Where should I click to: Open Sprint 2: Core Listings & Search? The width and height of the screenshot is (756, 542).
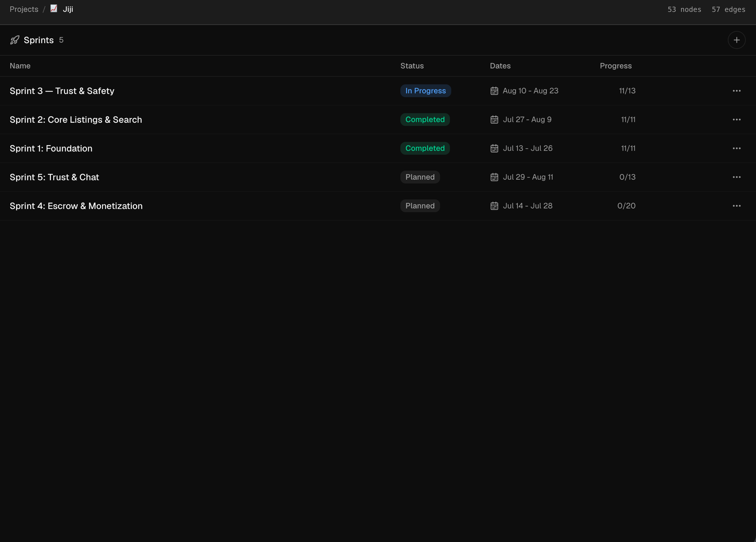[x=76, y=119]
